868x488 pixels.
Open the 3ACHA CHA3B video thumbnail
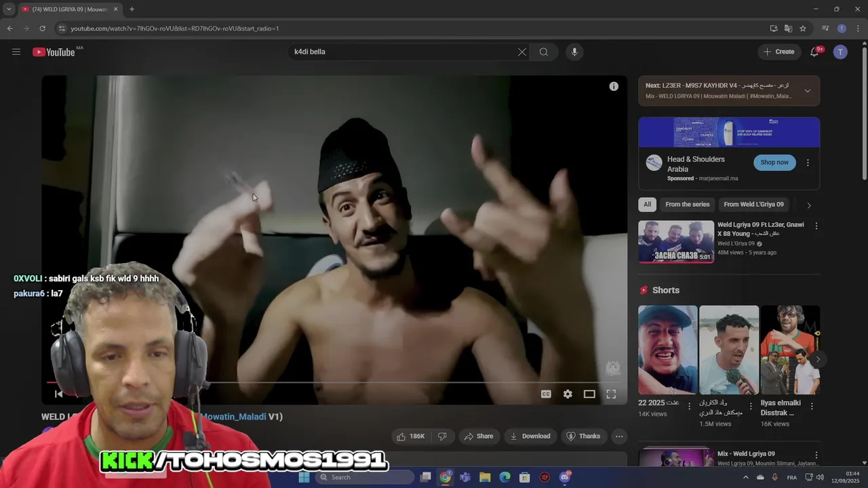click(x=676, y=241)
